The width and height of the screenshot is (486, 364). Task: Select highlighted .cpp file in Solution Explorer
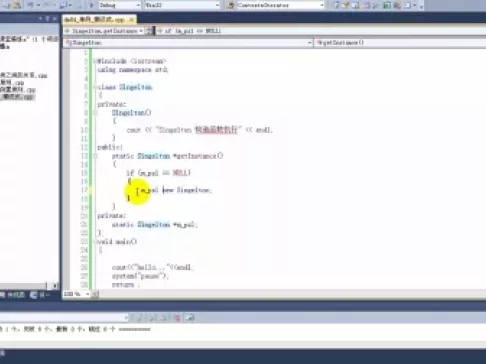17,97
